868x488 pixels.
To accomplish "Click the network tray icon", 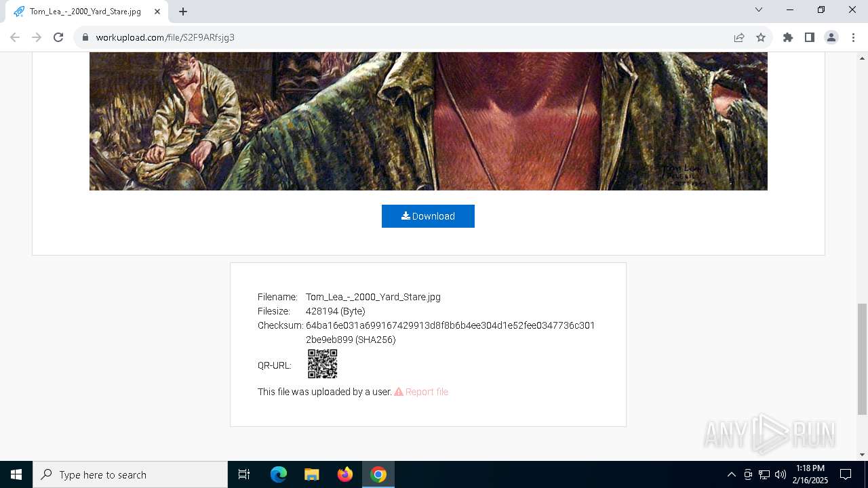I will (x=764, y=474).
